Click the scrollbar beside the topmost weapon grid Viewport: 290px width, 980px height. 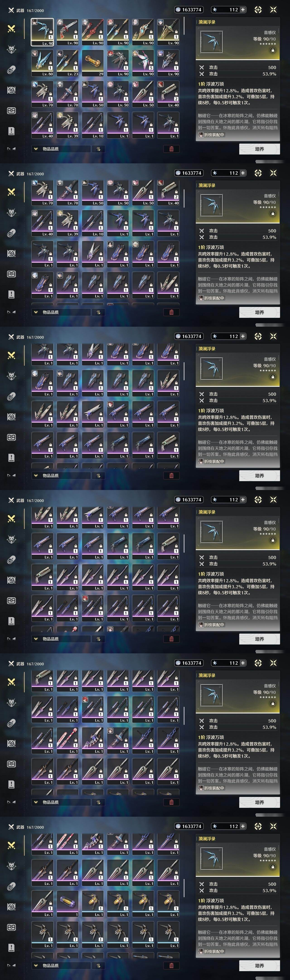[x=184, y=26]
